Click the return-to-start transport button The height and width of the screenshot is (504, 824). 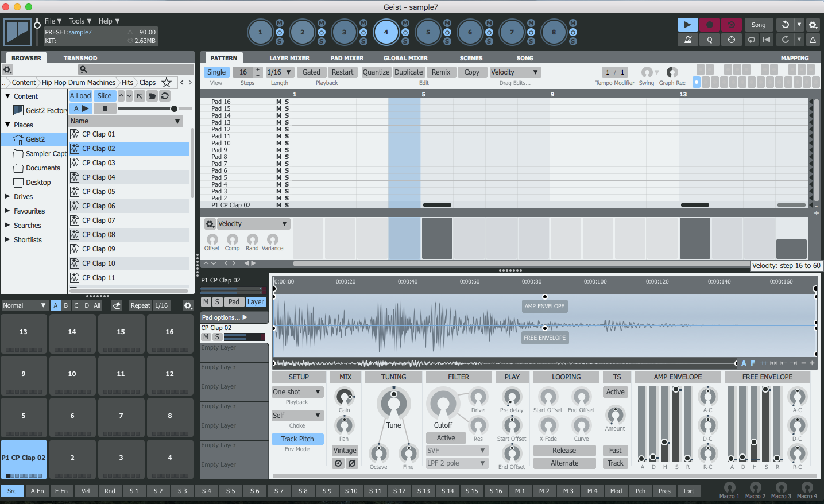[x=767, y=40]
